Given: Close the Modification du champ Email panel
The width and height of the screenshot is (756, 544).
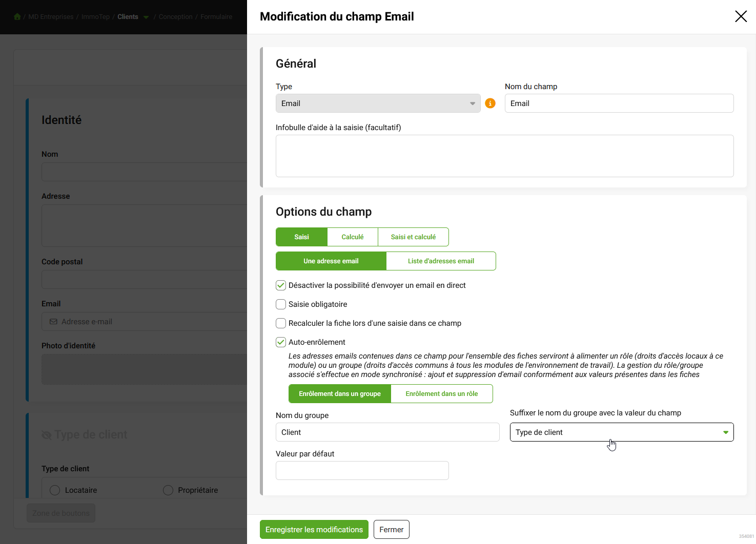Looking at the screenshot, I should coord(741,16).
